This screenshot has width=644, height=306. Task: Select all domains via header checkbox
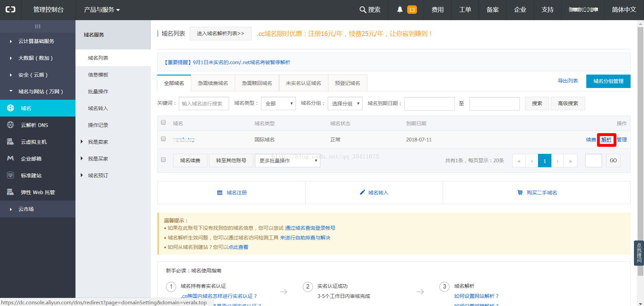163,122
